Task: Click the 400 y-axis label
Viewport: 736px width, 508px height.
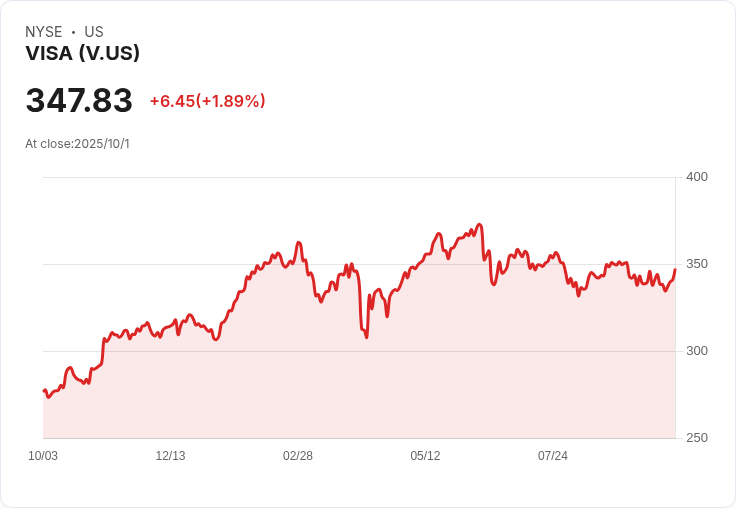Action: pyautogui.click(x=697, y=177)
